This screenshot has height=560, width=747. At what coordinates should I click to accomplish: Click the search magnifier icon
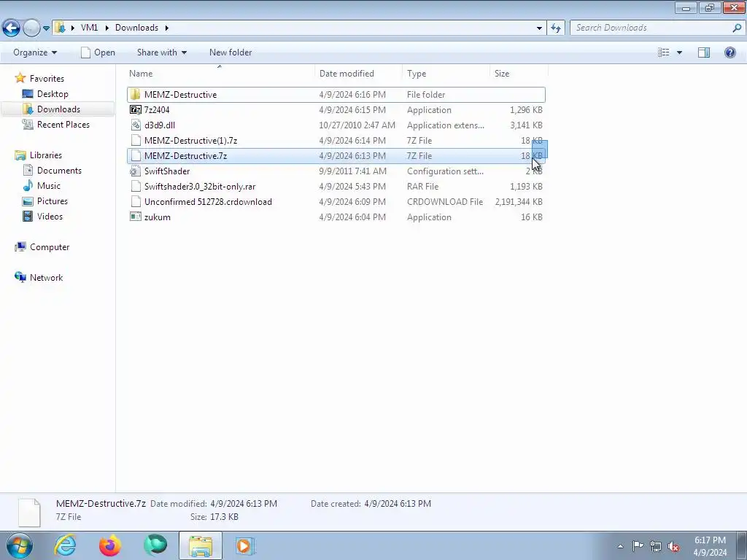[737, 28]
